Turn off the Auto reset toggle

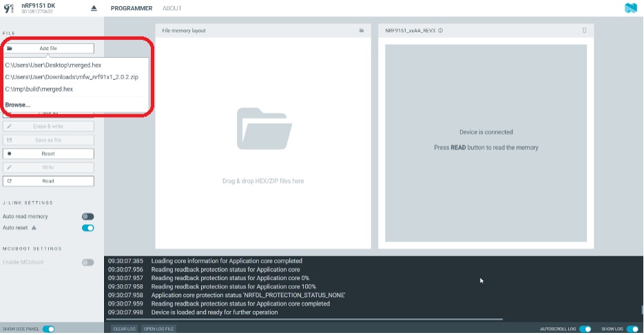coord(87,228)
